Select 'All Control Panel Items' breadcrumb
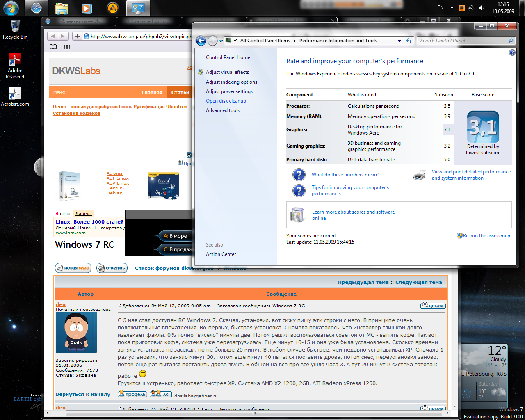 point(265,41)
